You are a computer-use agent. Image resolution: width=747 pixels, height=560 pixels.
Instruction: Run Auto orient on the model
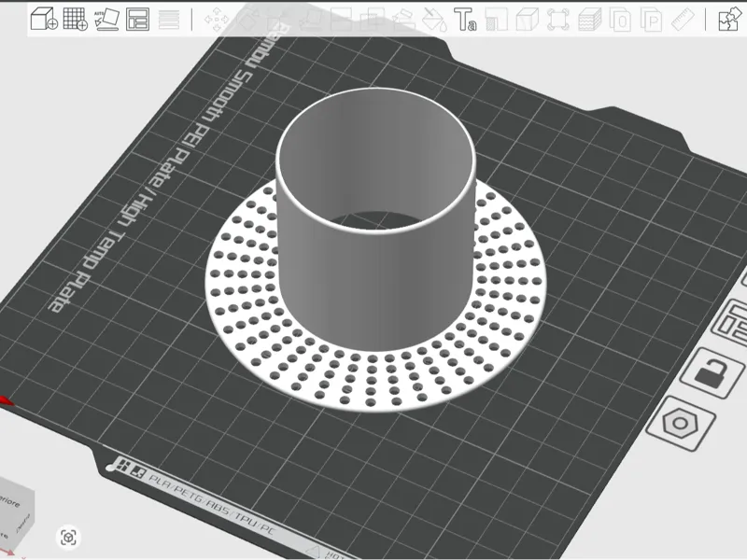click(106, 19)
